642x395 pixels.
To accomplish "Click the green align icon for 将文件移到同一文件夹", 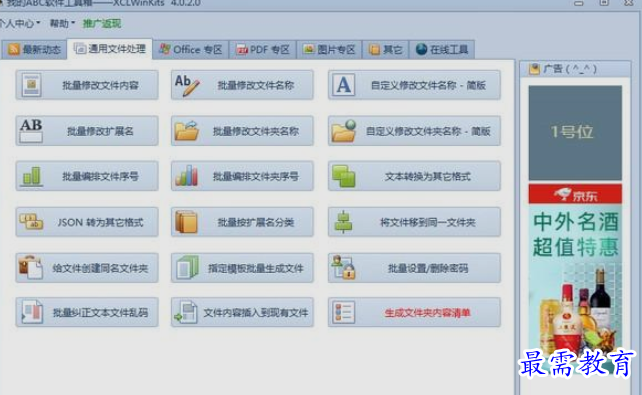I will 344,222.
